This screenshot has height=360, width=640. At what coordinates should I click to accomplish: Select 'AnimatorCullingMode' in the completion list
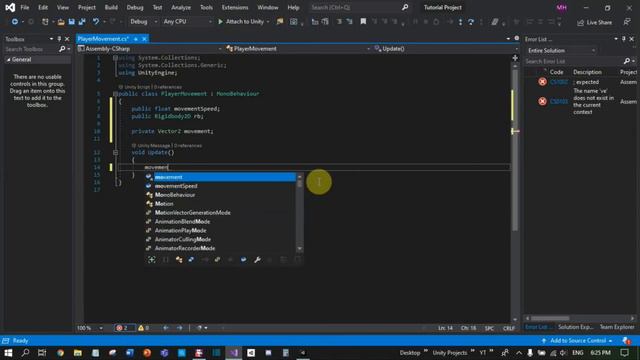point(221,240)
